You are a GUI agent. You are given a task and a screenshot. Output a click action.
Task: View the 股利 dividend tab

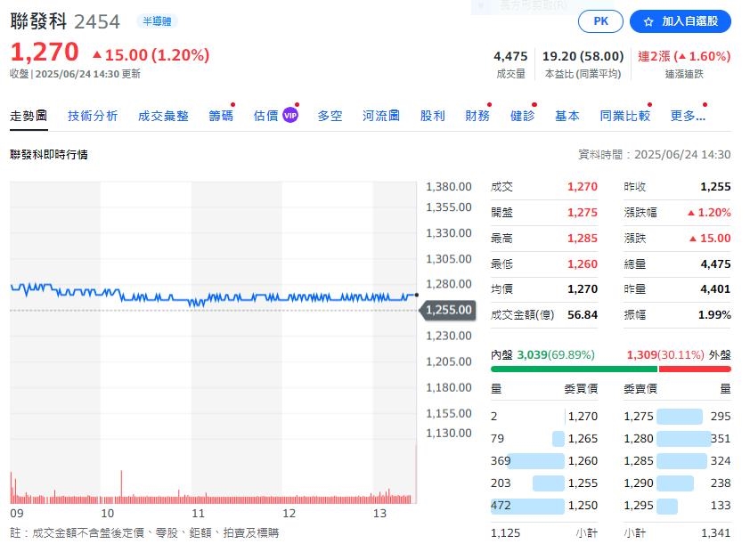(x=433, y=115)
